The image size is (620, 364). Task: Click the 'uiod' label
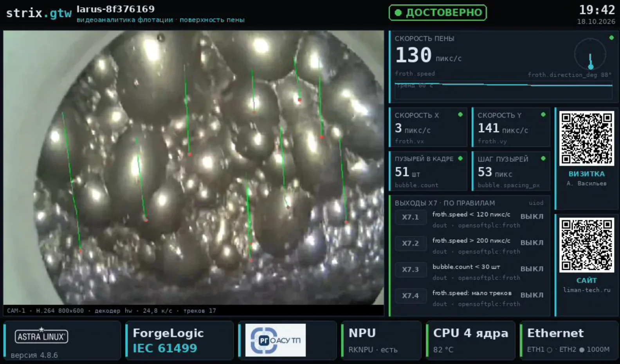(x=536, y=203)
